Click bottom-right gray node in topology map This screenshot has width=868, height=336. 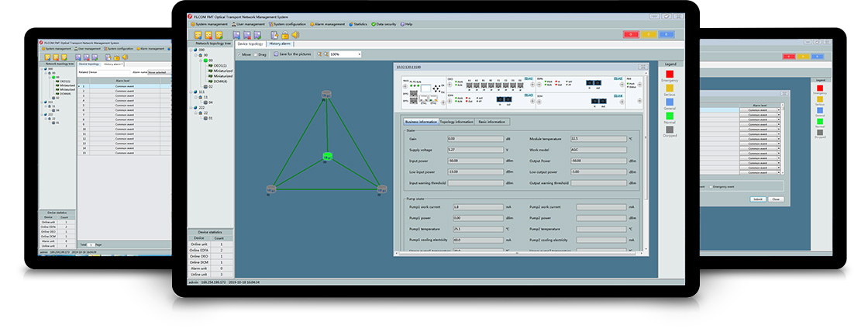click(382, 189)
